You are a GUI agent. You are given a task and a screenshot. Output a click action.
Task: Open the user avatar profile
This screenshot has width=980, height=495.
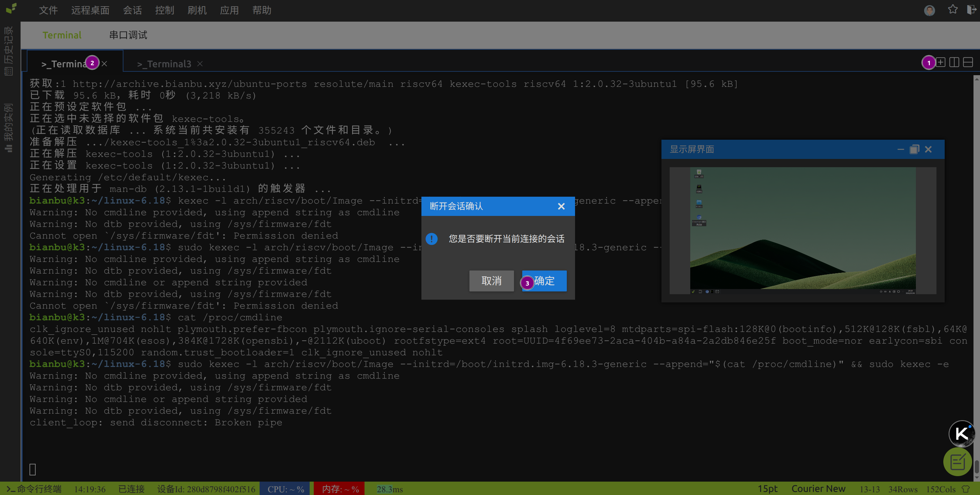pyautogui.click(x=929, y=10)
